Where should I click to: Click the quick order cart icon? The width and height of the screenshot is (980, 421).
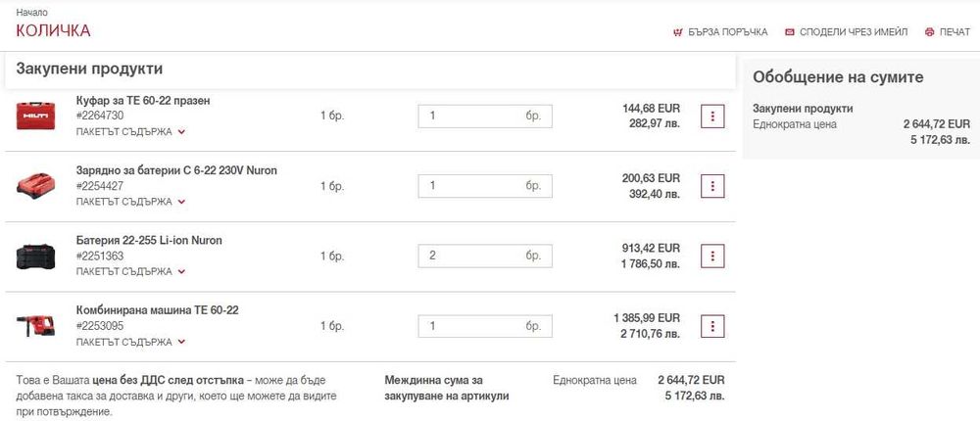(677, 32)
